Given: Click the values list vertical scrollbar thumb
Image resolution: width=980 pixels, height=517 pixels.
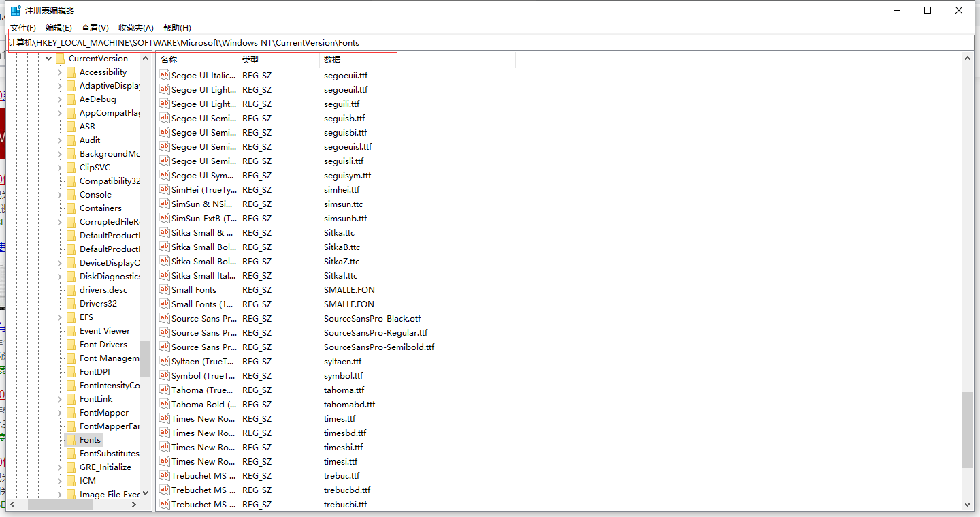Looking at the screenshot, I should pos(967,429).
